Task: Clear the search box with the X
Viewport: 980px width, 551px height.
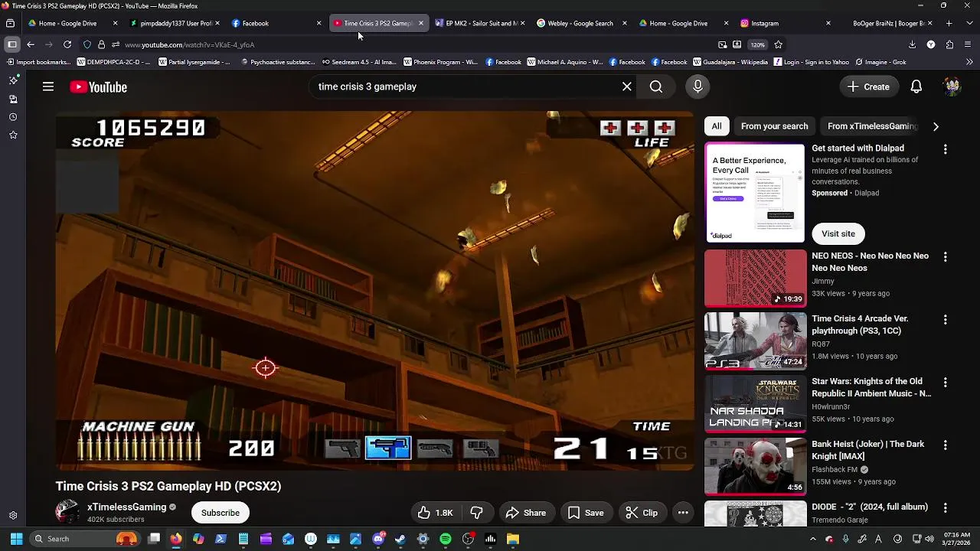Action: [x=627, y=86]
